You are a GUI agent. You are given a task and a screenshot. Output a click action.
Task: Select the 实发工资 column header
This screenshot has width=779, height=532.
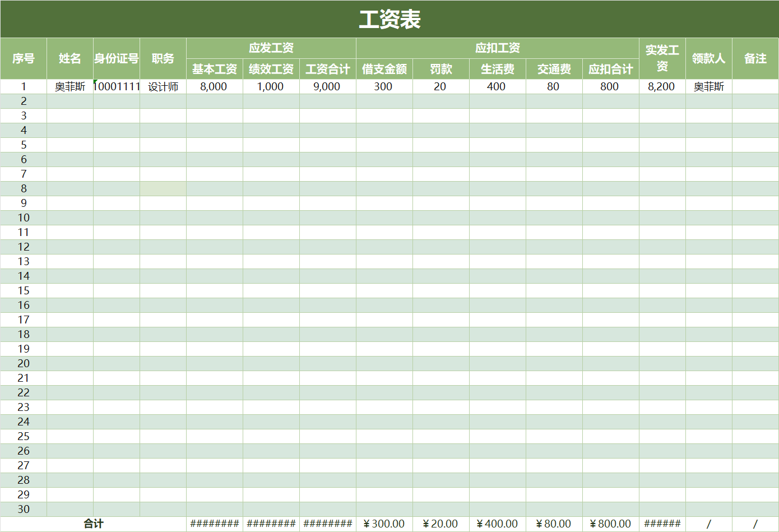click(662, 58)
